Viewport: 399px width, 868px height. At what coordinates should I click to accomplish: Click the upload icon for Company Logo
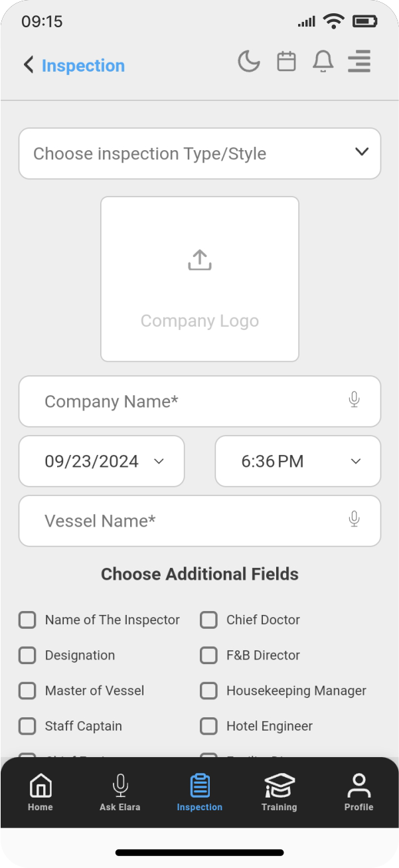coord(199,260)
